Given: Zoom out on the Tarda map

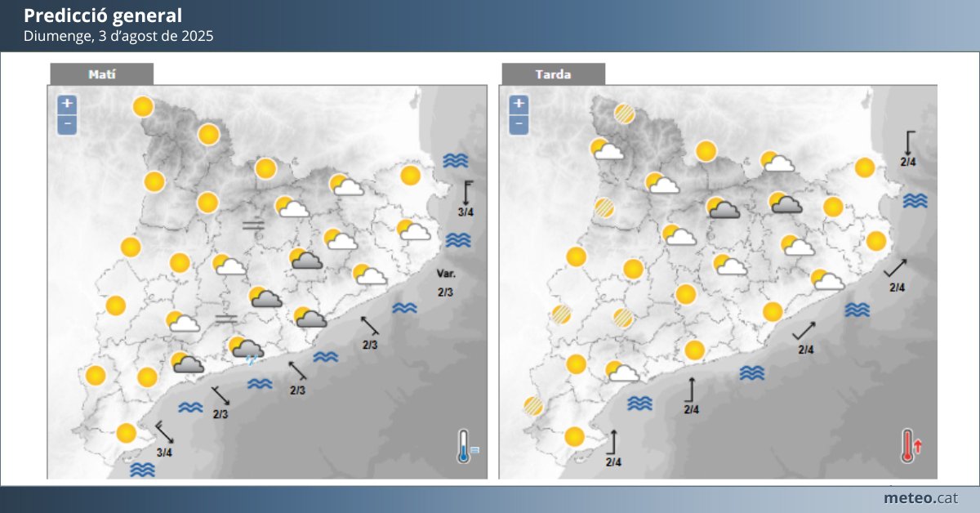Looking at the screenshot, I should 519,125.
